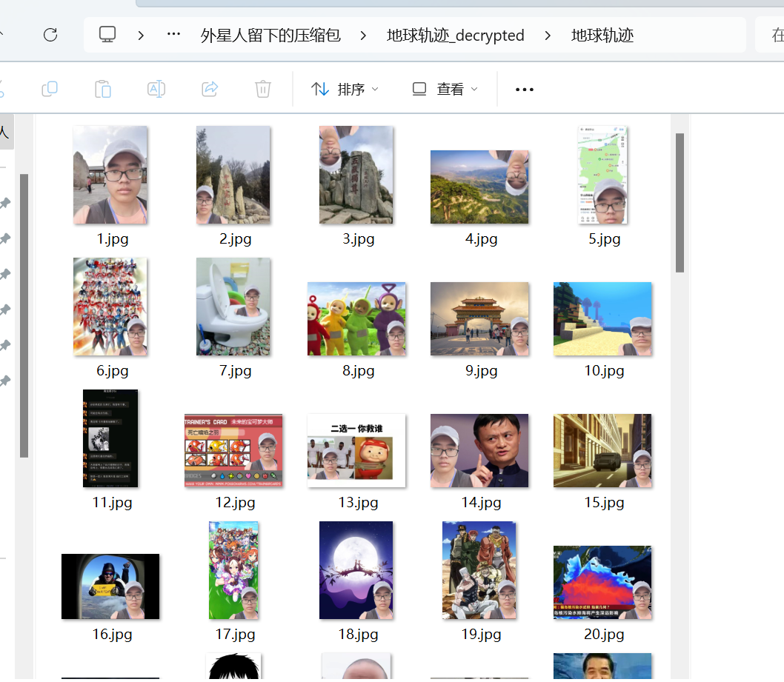
Task: Select the 3.jpg thumbnail
Action: point(356,175)
